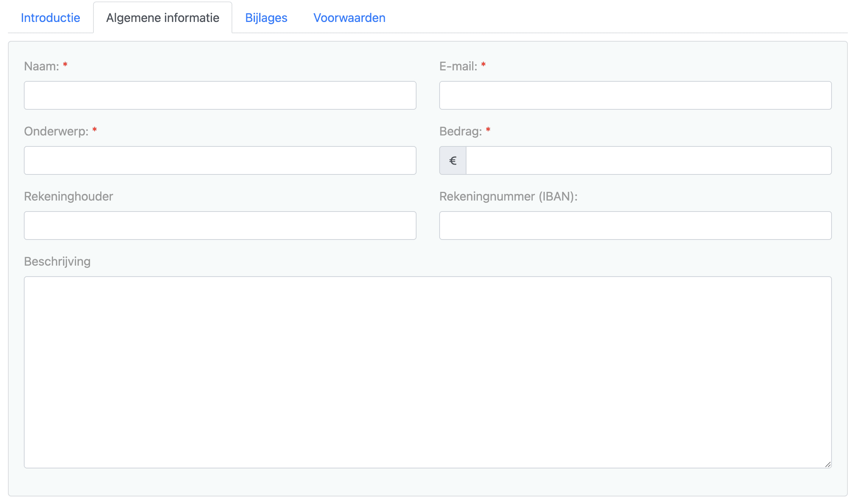Click the Beschrijving textarea resize handle

828,464
